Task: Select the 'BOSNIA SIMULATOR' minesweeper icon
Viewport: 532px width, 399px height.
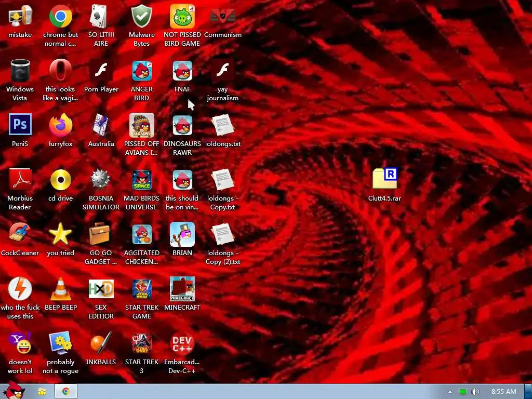Action: (101, 179)
